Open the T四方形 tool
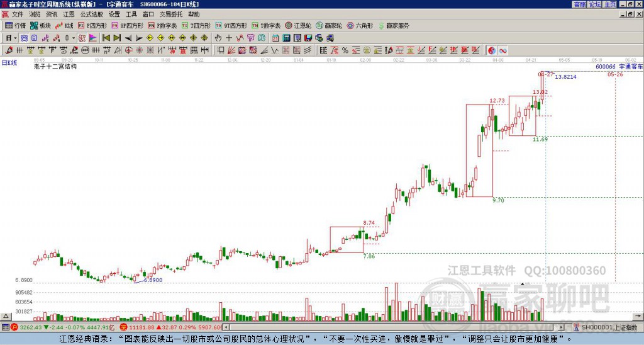This screenshot has width=644, height=345. tap(196, 25)
